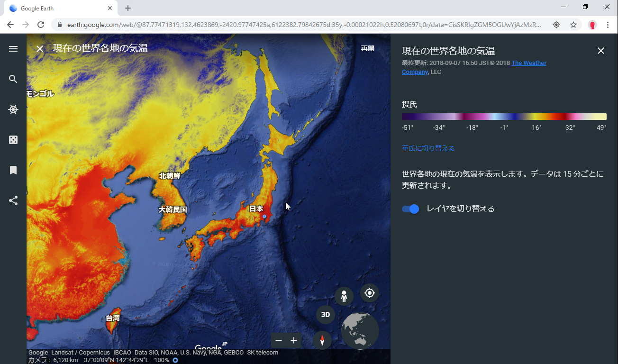
Task: Click the blue location dot in Japan
Action: tap(264, 217)
